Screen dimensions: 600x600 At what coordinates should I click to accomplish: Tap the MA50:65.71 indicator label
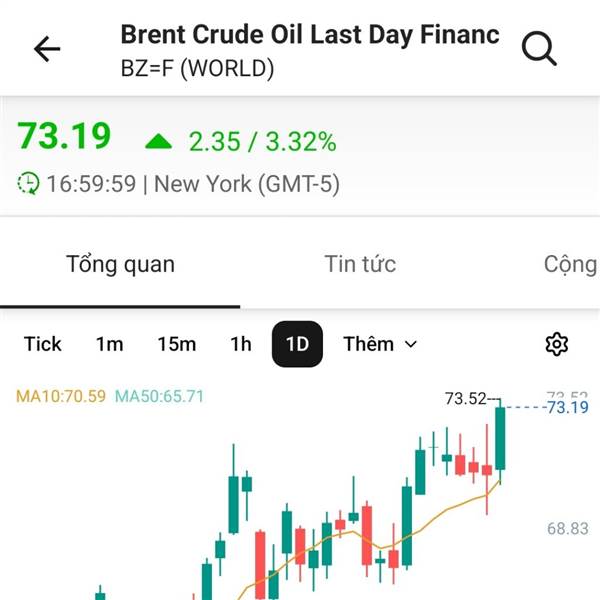coord(160,396)
